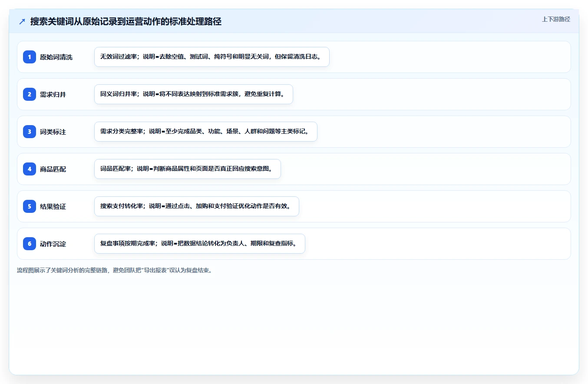Select step number badge 4
Image resolution: width=588 pixels, height=384 pixels.
coord(30,169)
